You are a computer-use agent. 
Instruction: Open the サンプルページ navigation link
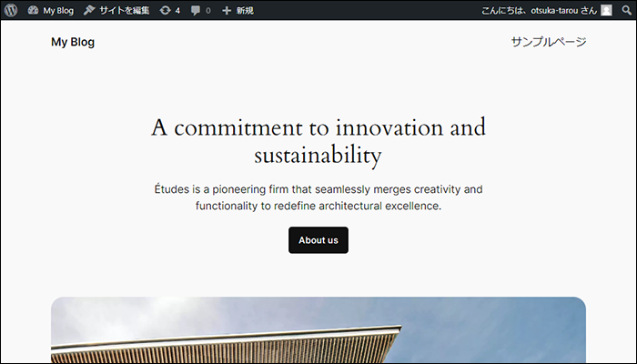click(x=548, y=42)
